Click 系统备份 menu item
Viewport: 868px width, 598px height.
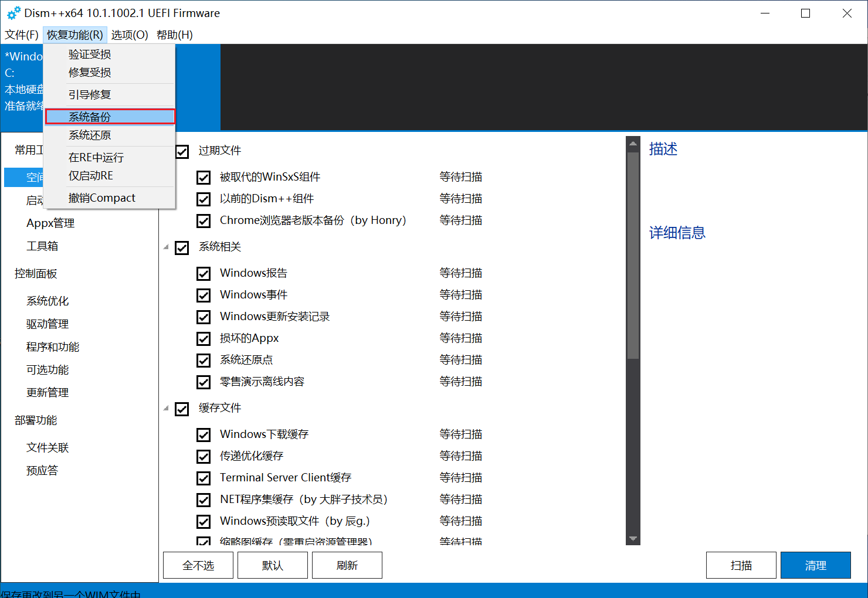pos(110,117)
